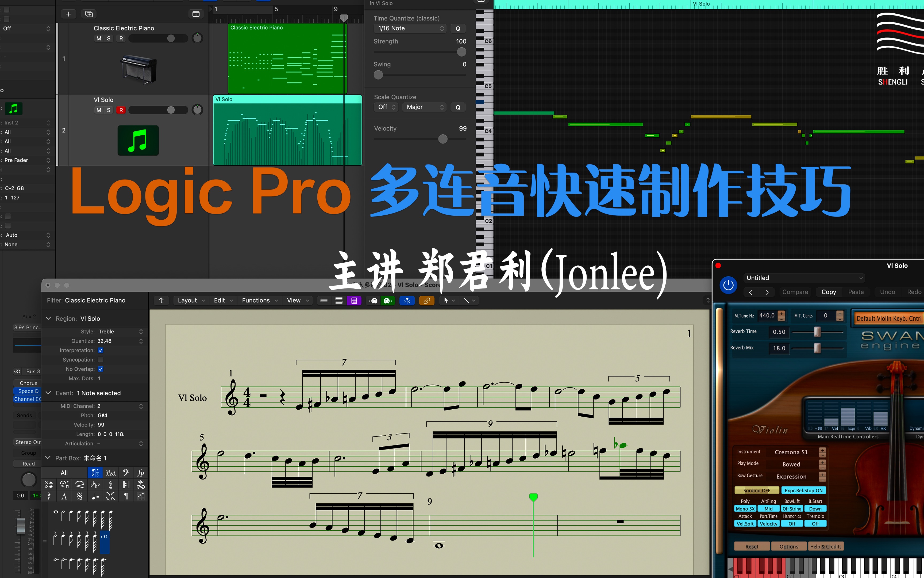The width and height of the screenshot is (924, 578).
Task: Toggle Expr.Rel.Stop ON button
Action: (803, 490)
